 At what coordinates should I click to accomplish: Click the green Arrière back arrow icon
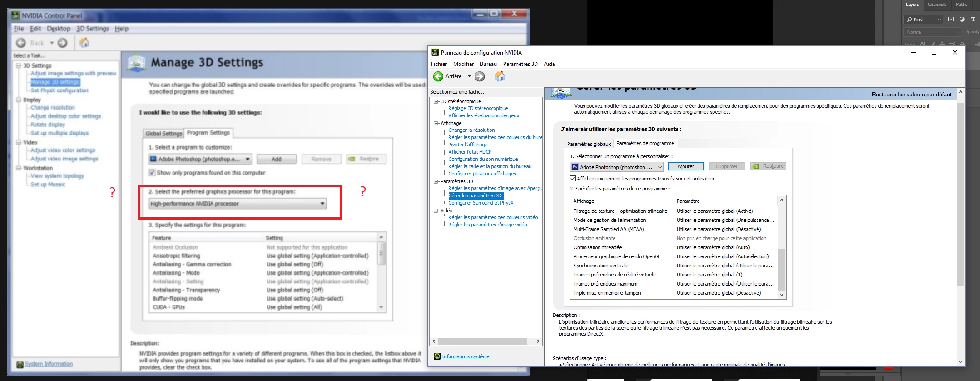(438, 76)
